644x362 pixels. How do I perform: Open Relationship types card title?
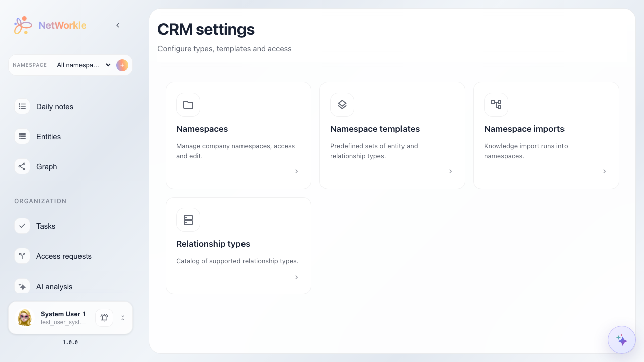pos(213,244)
